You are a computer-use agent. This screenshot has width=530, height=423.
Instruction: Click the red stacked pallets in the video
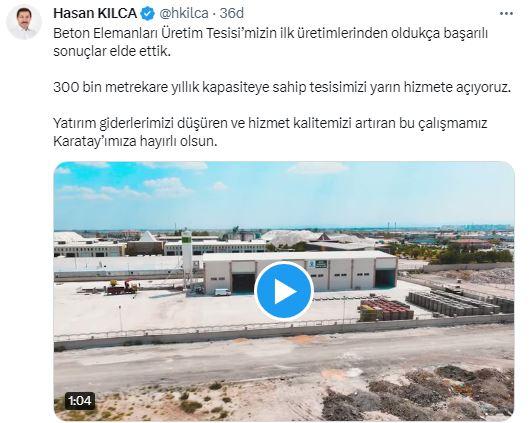(385, 309)
